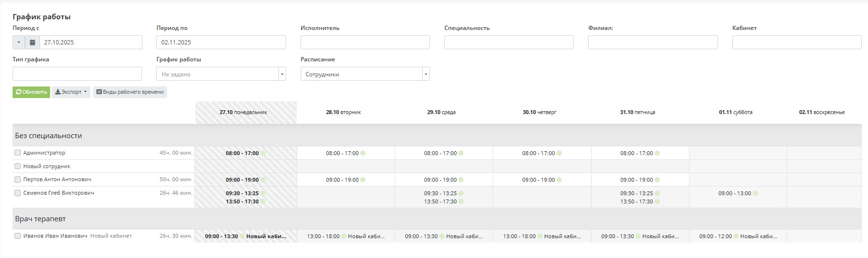Open Виды рабочего времени list
This screenshot has height=258, width=868.
[x=130, y=92]
